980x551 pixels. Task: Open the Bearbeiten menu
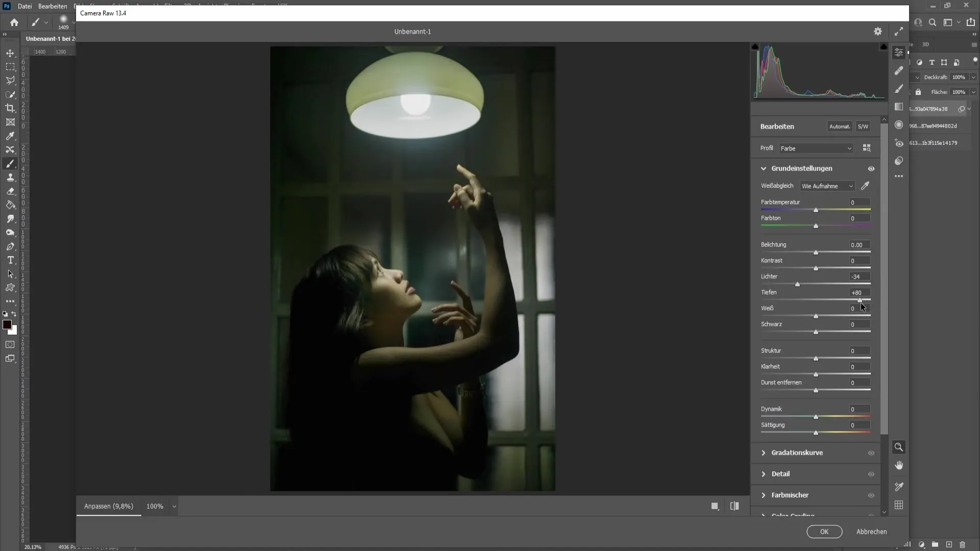[53, 6]
